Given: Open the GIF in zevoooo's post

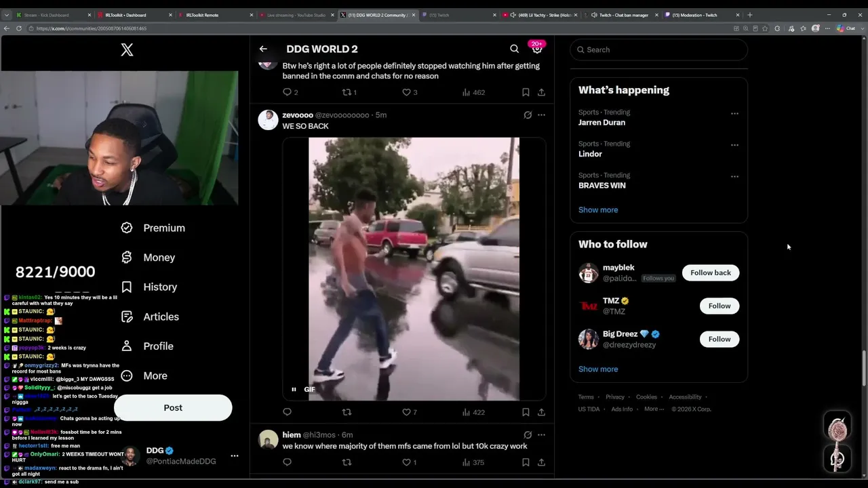Looking at the screenshot, I should point(414,269).
